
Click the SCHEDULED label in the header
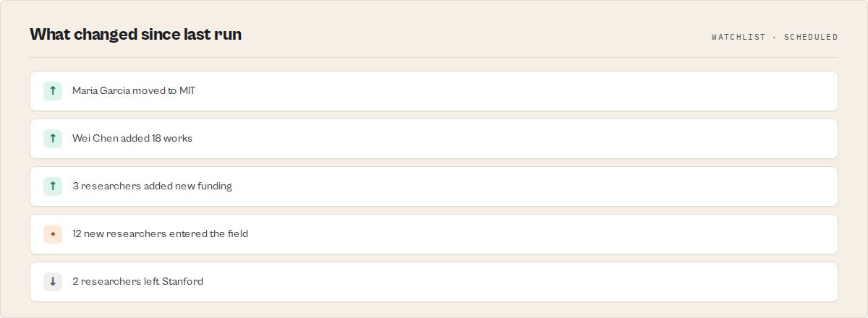[811, 37]
